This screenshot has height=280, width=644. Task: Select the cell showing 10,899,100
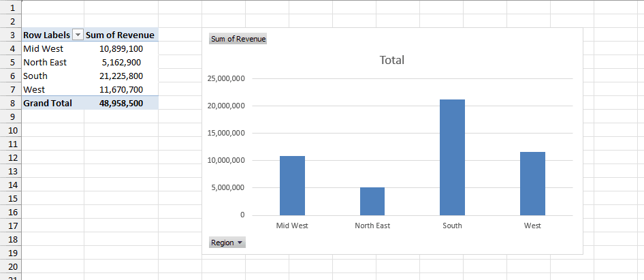pos(121,48)
